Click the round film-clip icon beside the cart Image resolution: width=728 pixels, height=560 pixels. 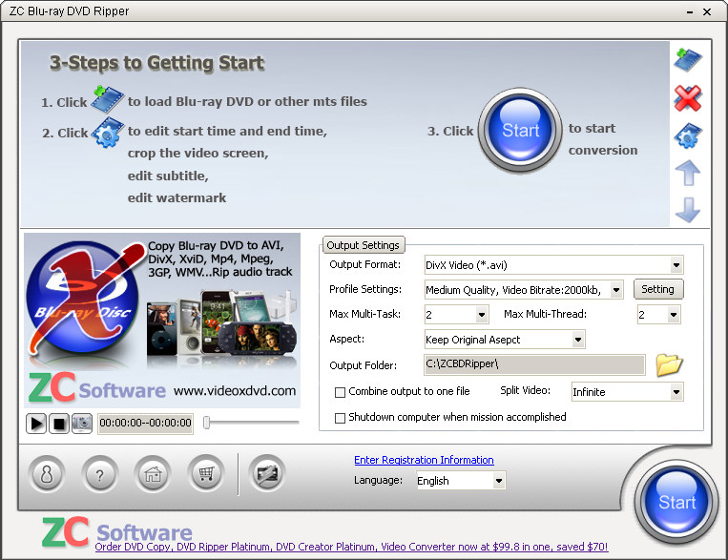coord(267,474)
